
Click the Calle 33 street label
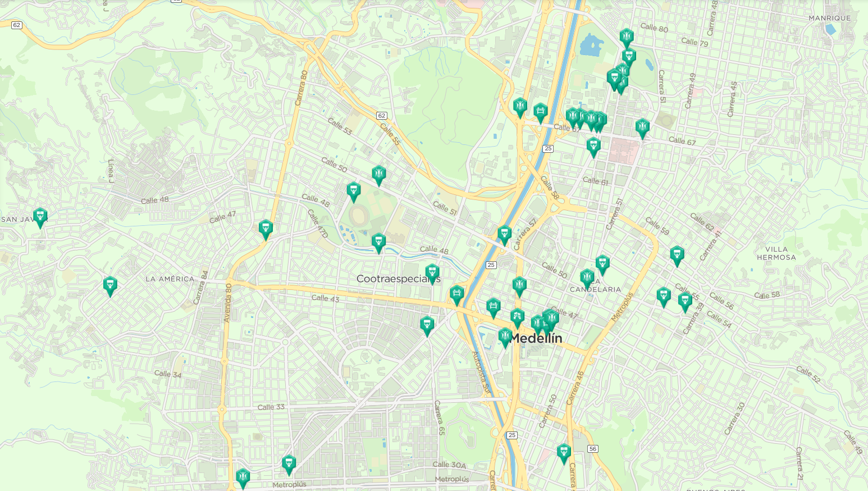[271, 407]
